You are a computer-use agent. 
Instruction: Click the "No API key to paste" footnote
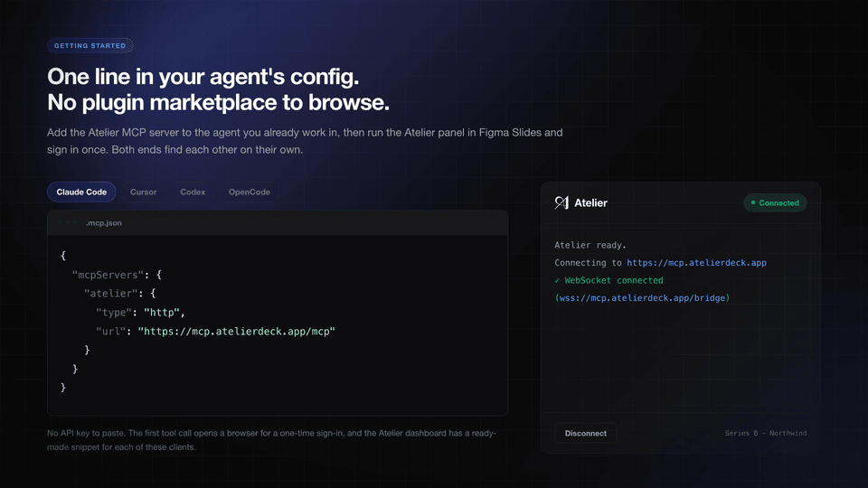point(272,440)
